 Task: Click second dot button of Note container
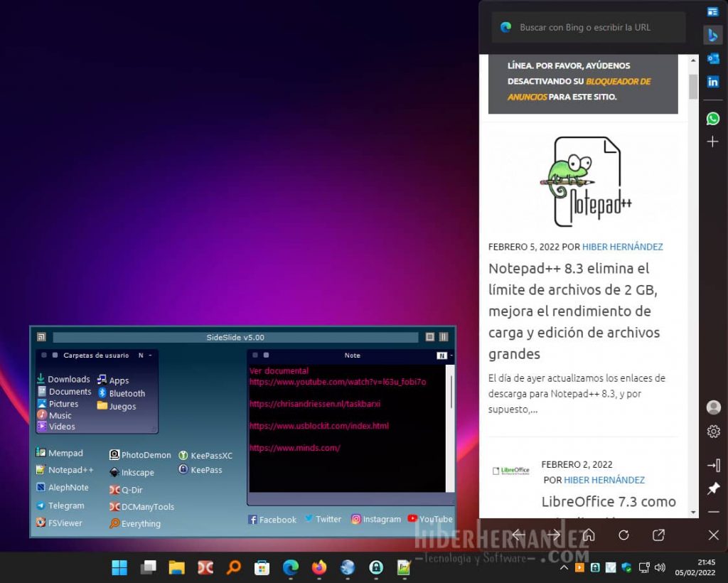266,355
